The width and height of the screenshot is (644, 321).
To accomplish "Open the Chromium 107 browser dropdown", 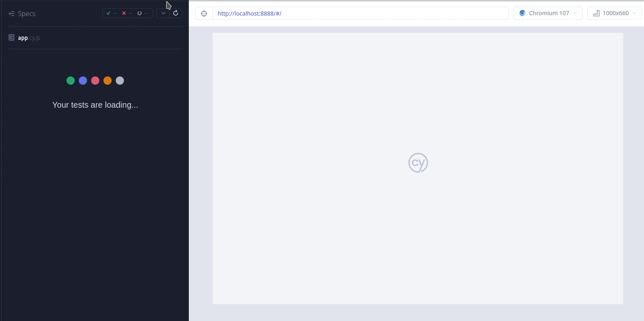I will tap(548, 13).
